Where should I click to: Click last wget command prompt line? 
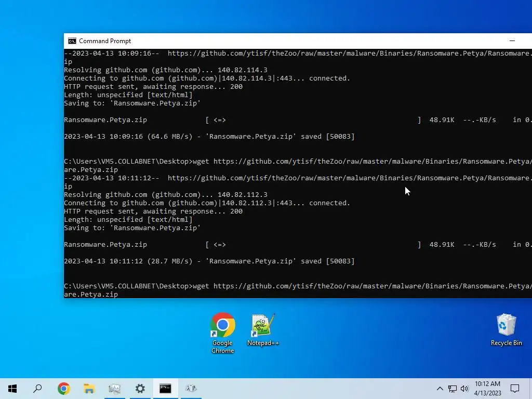(x=298, y=290)
